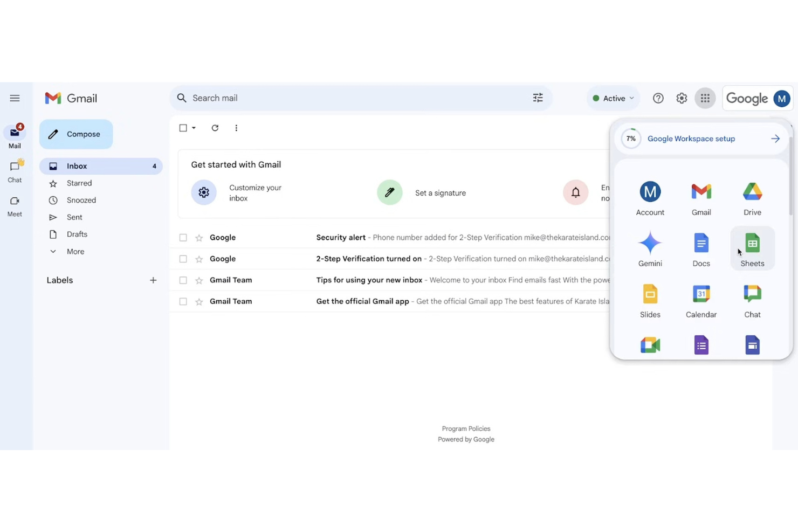
Task: Open the select-all dropdown arrow
Action: click(193, 128)
